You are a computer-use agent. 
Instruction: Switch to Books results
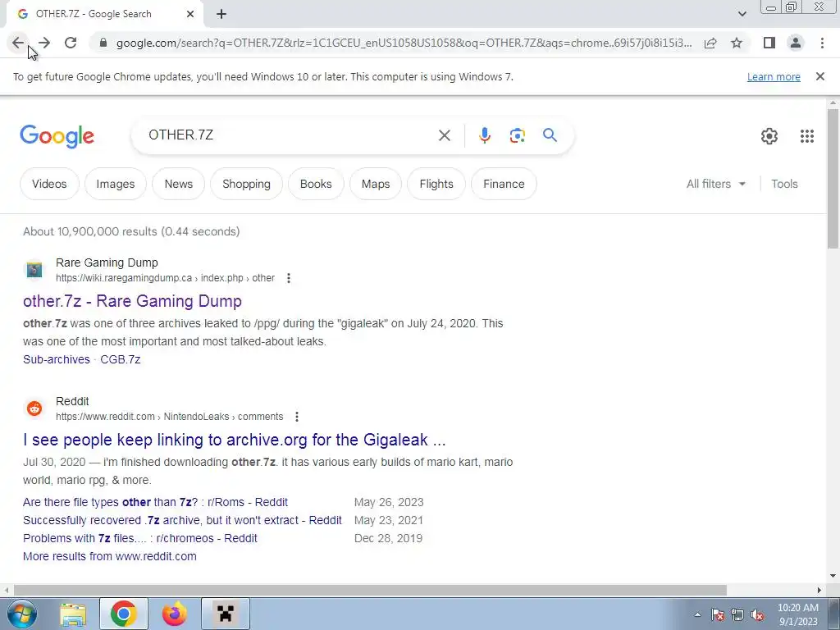[316, 184]
